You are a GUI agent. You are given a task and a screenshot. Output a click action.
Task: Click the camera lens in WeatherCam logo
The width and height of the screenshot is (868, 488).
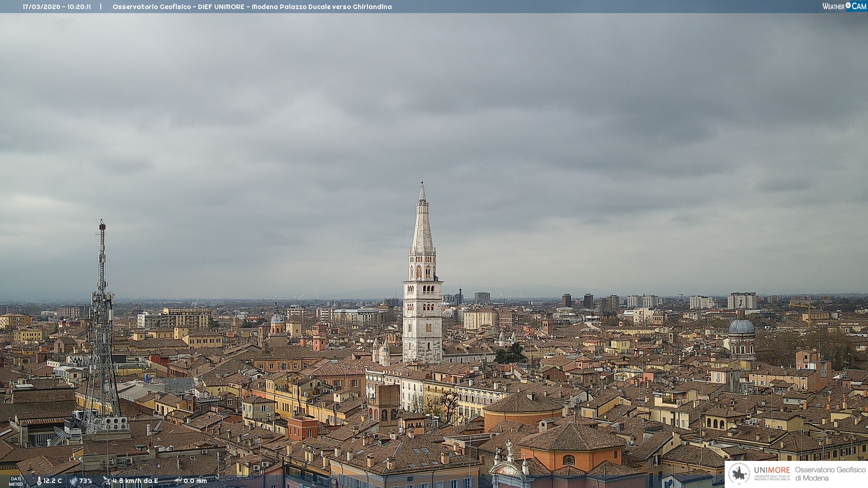(848, 5)
